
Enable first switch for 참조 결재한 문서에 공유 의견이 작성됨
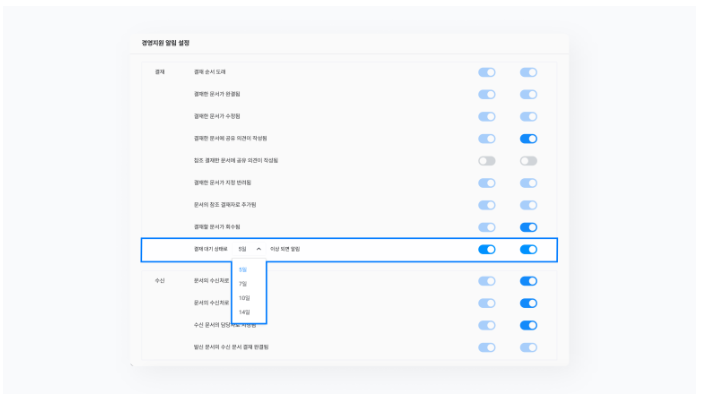coord(487,161)
